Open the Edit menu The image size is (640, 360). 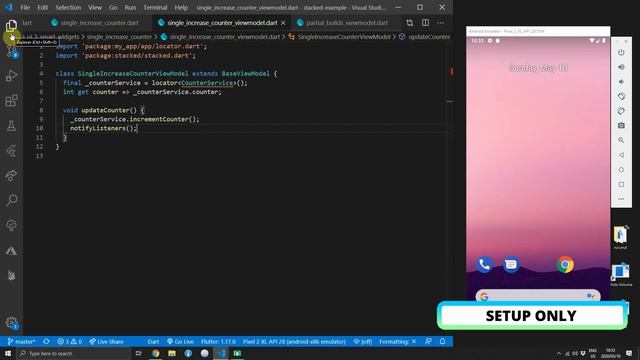point(42,7)
